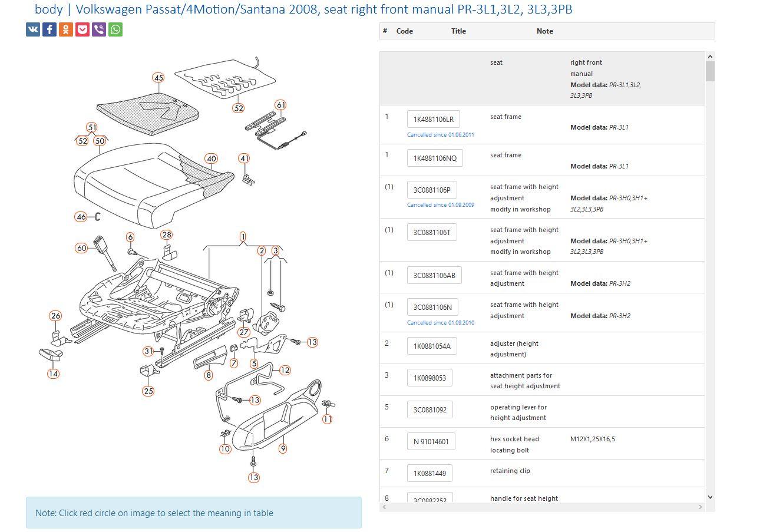Share page via WhatsApp icon

click(x=115, y=29)
